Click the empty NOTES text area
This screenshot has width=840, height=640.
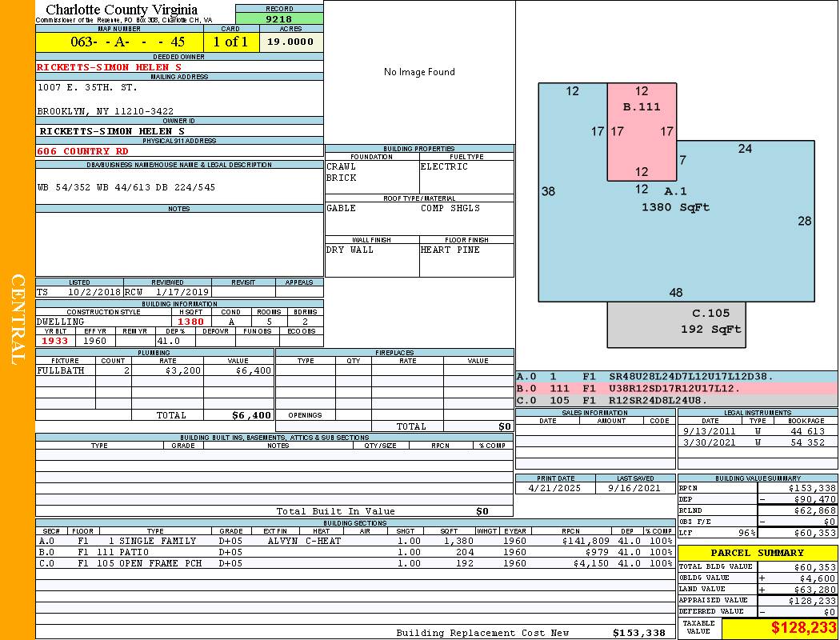pos(179,244)
